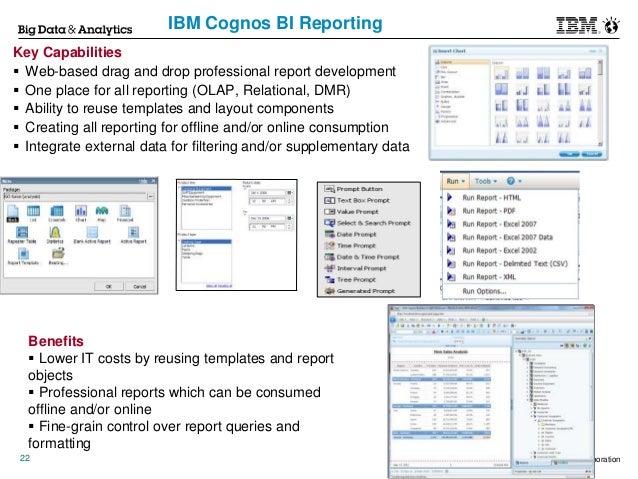The image size is (638, 479).
Task: Click the Package name field
Action: 74,197
